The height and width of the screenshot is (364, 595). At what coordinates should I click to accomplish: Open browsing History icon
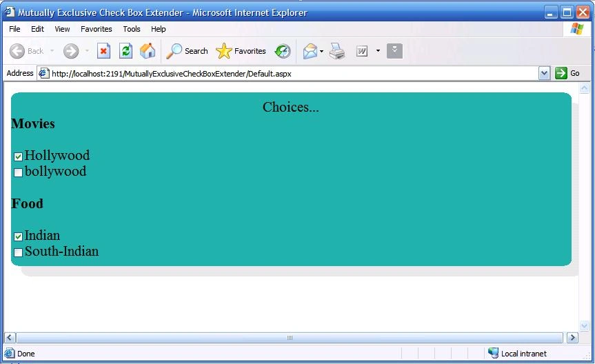(x=283, y=51)
